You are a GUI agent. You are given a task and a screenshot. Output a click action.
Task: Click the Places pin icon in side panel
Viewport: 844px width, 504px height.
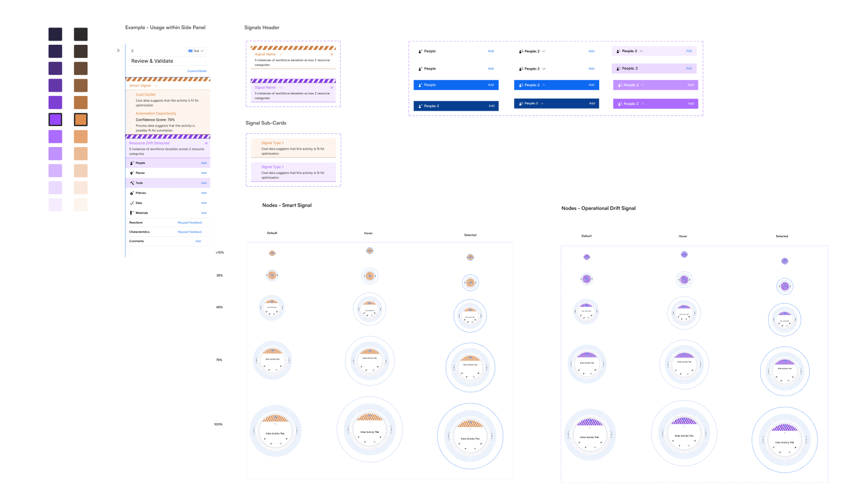pos(132,173)
